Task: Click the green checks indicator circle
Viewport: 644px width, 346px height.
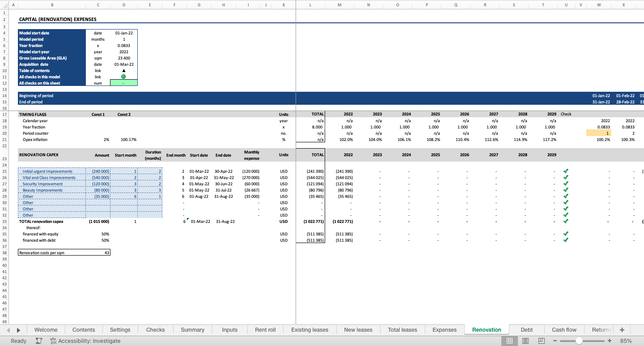Action: (124, 77)
